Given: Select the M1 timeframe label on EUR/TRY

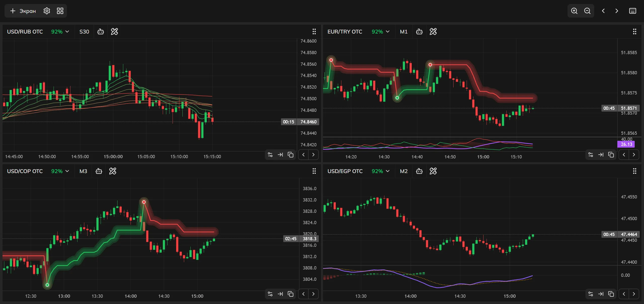Looking at the screenshot, I should coord(403,31).
